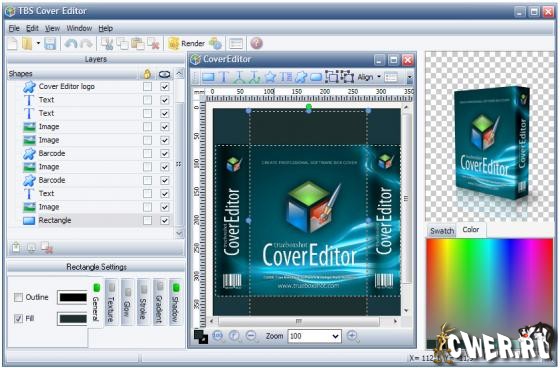Open the Edit menu
The image size is (560, 368).
(32, 28)
